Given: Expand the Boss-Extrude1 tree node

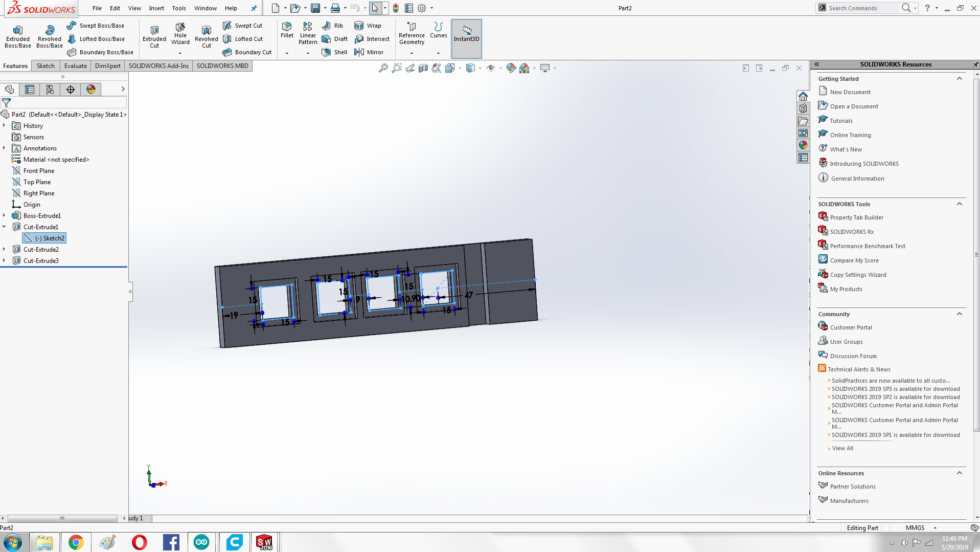Looking at the screenshot, I should pos(4,215).
